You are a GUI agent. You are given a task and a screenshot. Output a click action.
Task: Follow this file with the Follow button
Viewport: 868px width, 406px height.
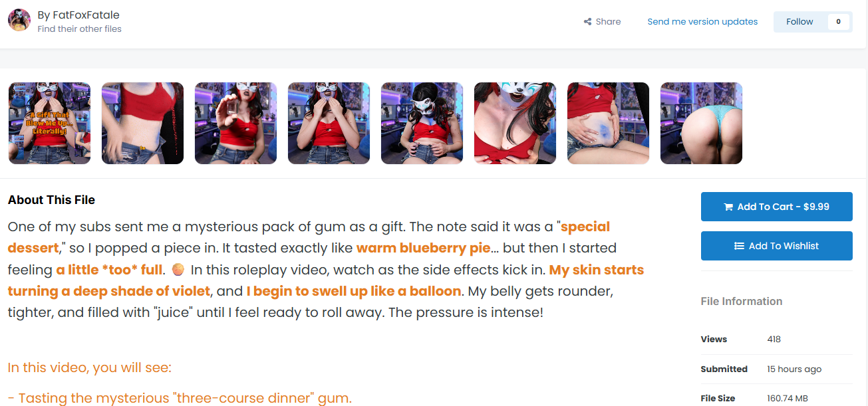pos(799,22)
